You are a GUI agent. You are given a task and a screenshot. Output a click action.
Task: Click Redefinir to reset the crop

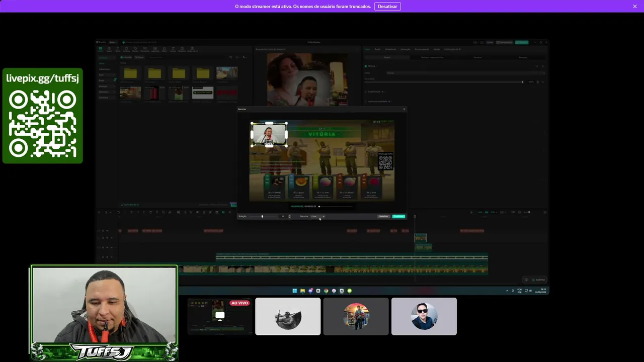[384, 217]
